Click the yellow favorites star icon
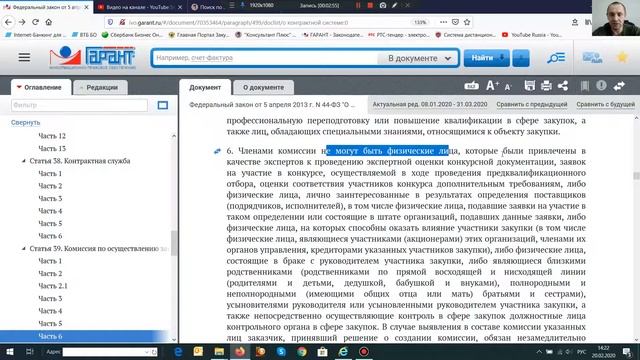 (622, 57)
